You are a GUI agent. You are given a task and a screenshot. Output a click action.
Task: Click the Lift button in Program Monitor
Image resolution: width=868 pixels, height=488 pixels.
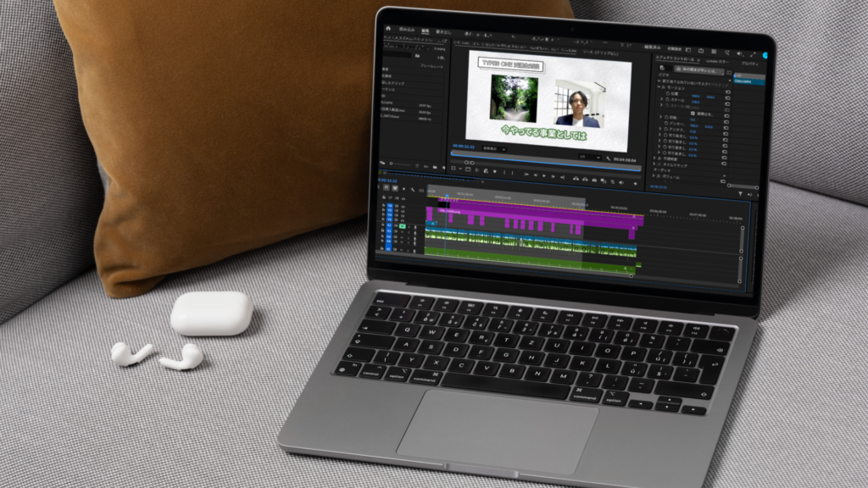pyautogui.click(x=576, y=179)
